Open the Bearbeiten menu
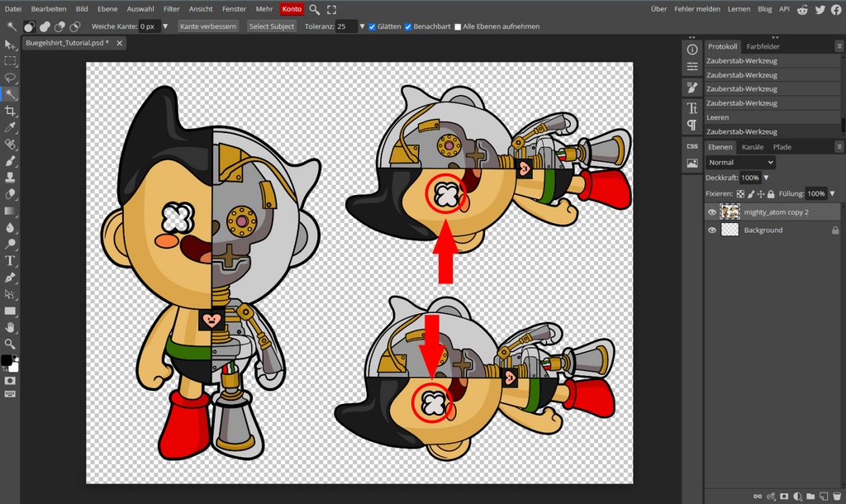The width and height of the screenshot is (846, 504). (49, 9)
